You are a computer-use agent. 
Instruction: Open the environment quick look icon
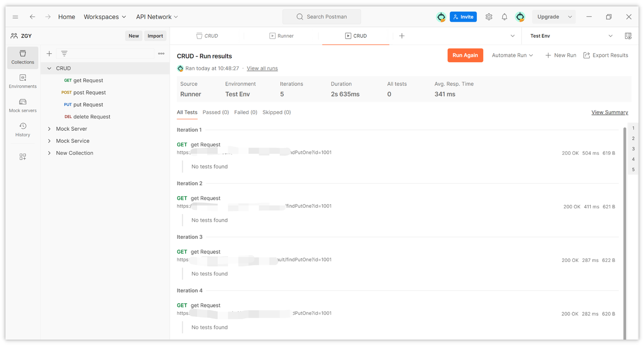coord(628,36)
